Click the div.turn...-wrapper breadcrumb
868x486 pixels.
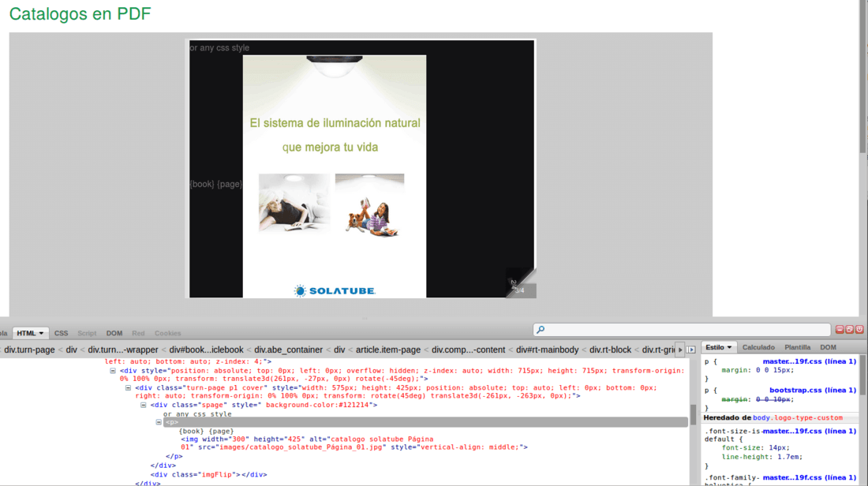pos(123,350)
